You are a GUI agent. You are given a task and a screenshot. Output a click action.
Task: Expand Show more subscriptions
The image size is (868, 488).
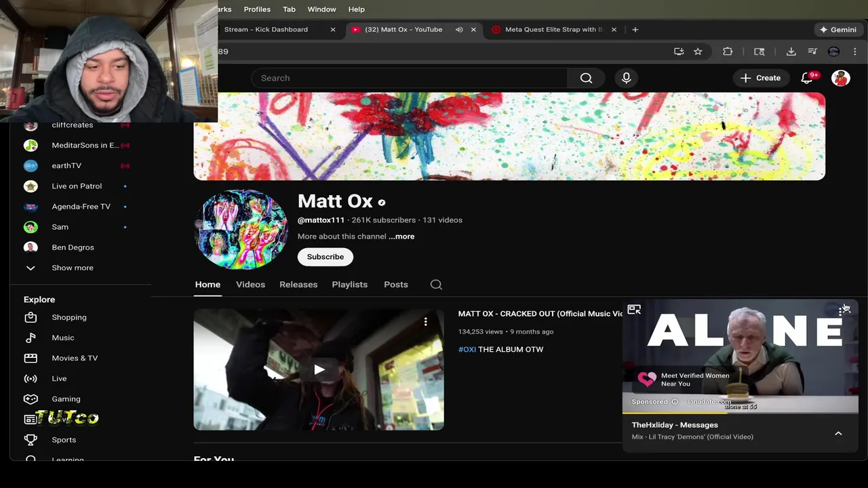pos(73,268)
